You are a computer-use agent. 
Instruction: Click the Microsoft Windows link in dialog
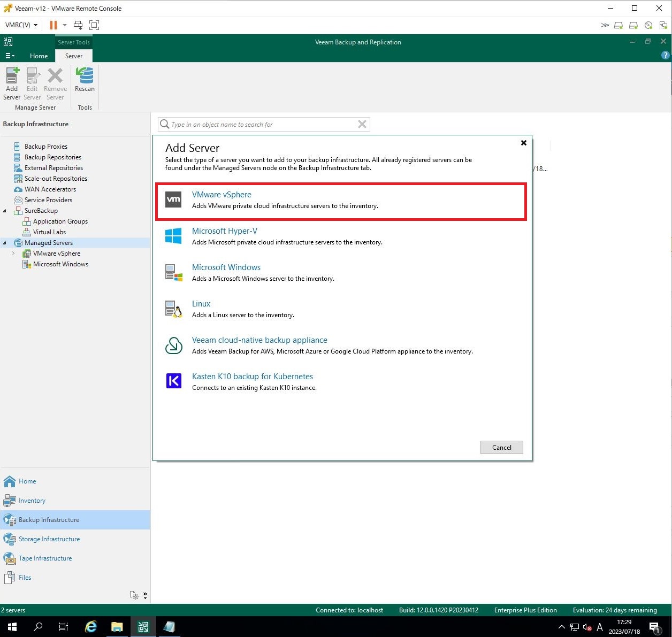click(x=226, y=267)
